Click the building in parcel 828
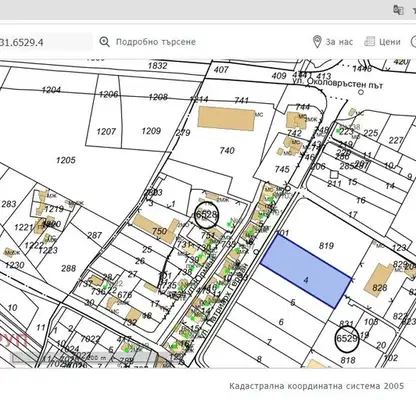Image resolution: width=416 pixels, height=400 pixels. 378,280
